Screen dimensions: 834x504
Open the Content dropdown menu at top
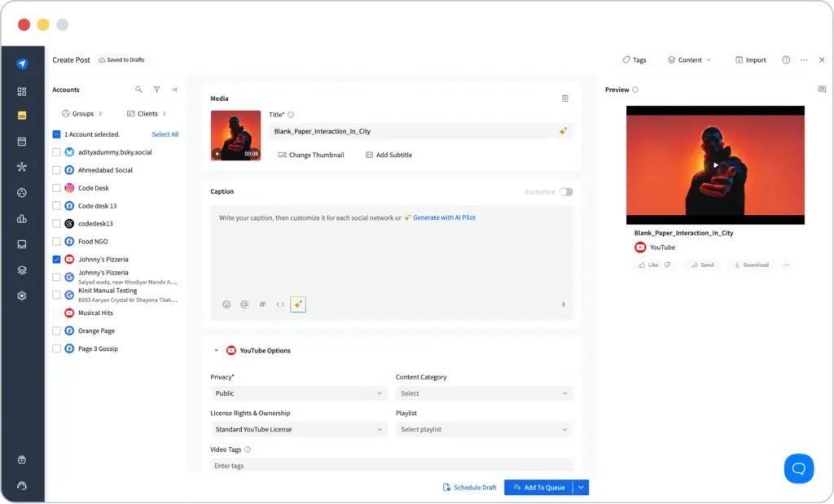690,59
